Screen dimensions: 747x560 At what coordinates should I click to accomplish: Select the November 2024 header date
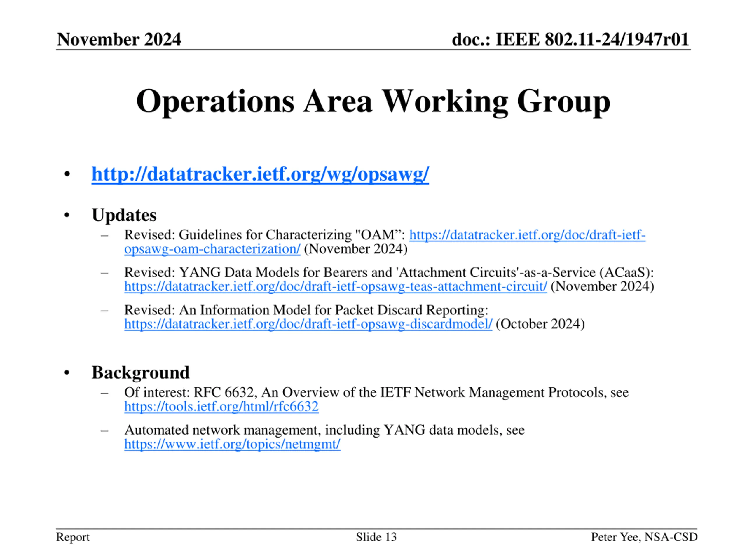(x=119, y=39)
